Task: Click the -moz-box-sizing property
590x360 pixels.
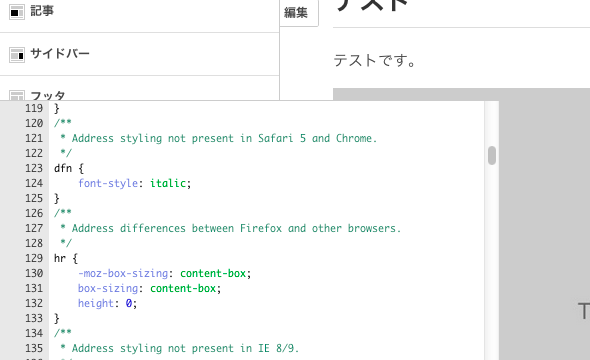Action: [123, 273]
